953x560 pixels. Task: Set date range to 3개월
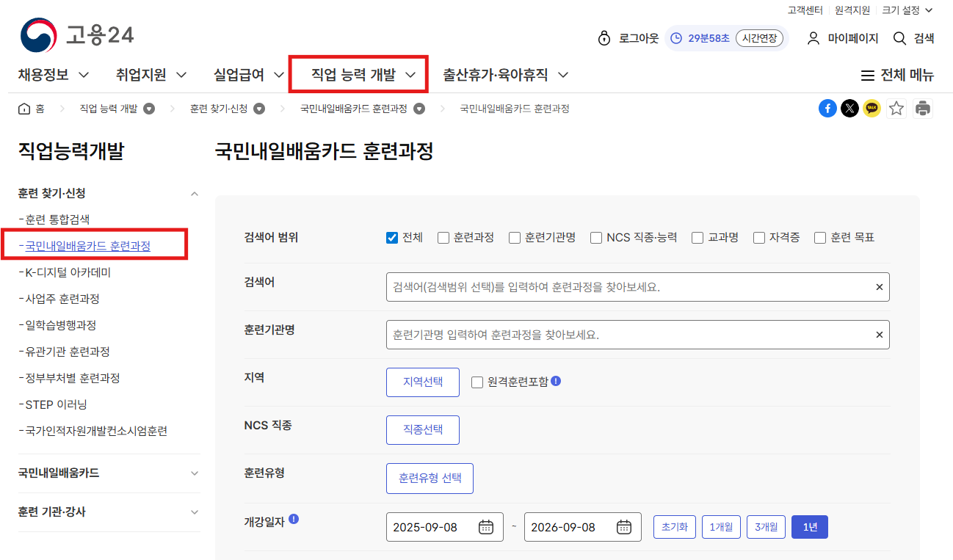[767, 527]
